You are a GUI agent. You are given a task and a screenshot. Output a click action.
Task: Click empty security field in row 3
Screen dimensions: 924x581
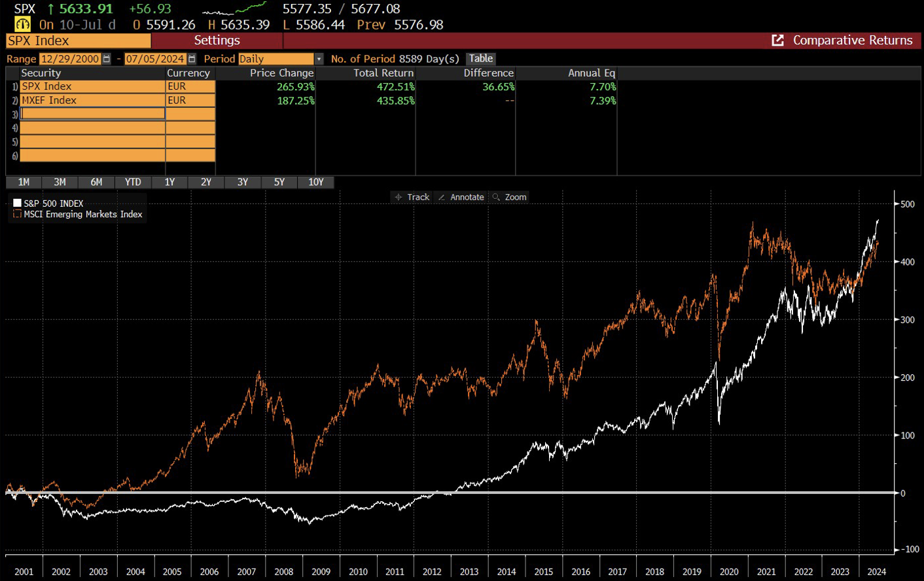(92, 114)
